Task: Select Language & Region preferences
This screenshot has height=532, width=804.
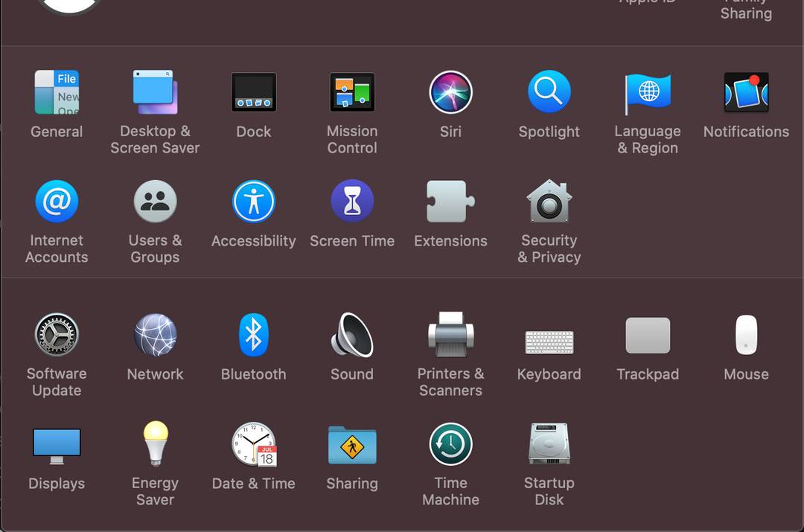Action: click(647, 92)
